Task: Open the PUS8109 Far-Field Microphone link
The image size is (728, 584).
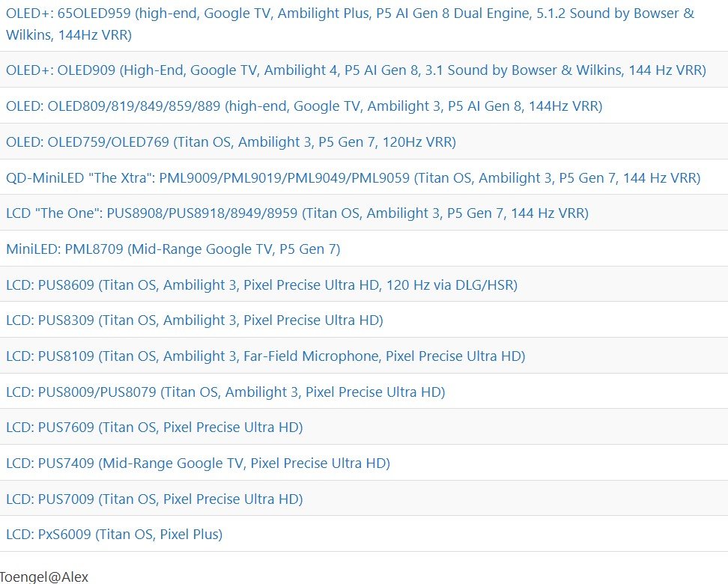Action: click(x=265, y=356)
